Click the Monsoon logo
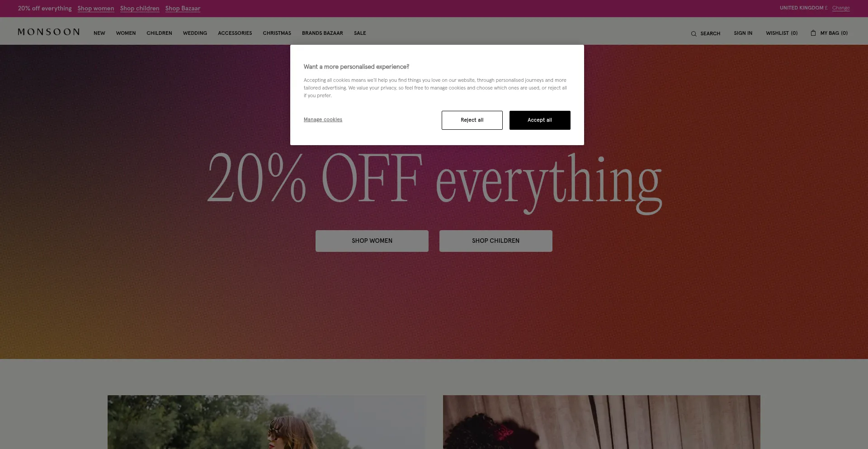Image resolution: width=868 pixels, height=449 pixels. pyautogui.click(x=49, y=32)
